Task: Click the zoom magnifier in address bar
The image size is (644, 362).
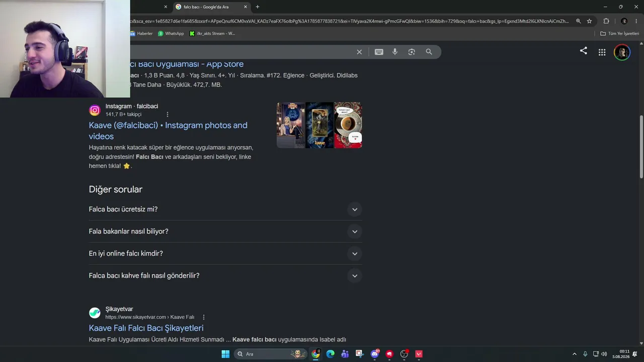Action: pyautogui.click(x=578, y=21)
